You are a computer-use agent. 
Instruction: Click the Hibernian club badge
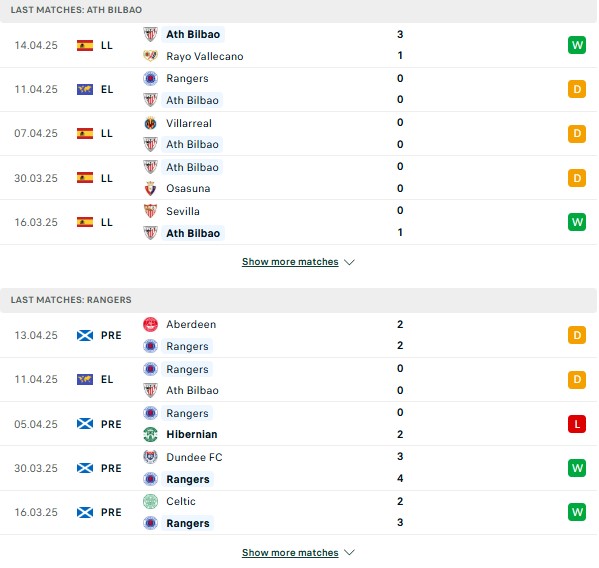tap(150, 434)
